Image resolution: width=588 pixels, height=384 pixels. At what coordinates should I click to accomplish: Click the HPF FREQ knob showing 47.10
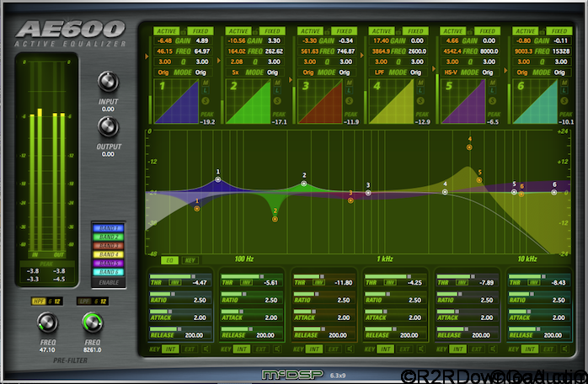tap(47, 323)
